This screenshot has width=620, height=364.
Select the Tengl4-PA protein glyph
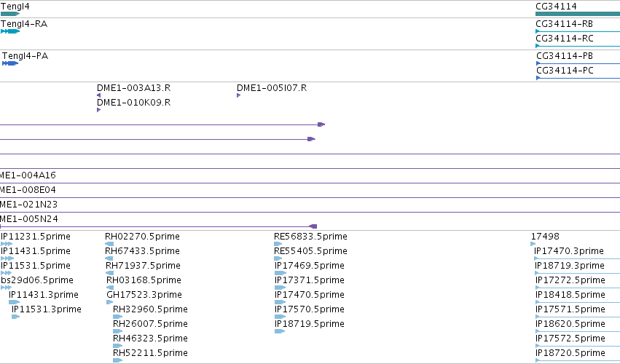10,63
